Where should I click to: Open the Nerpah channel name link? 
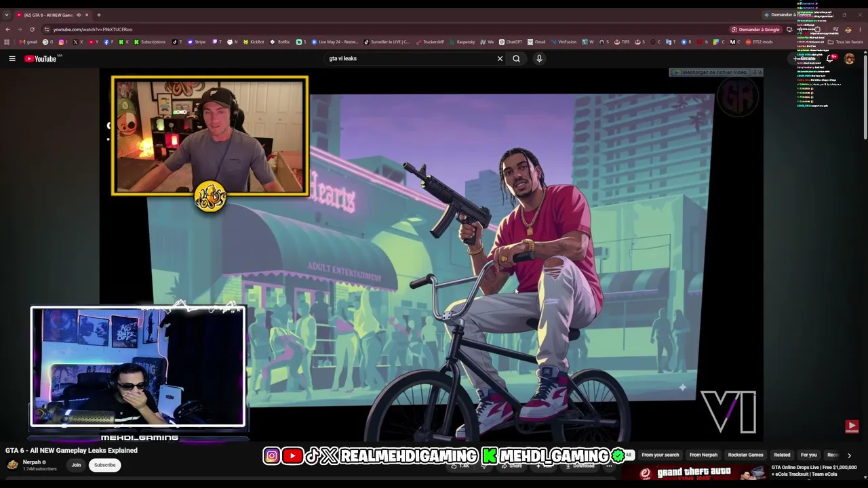[32, 462]
